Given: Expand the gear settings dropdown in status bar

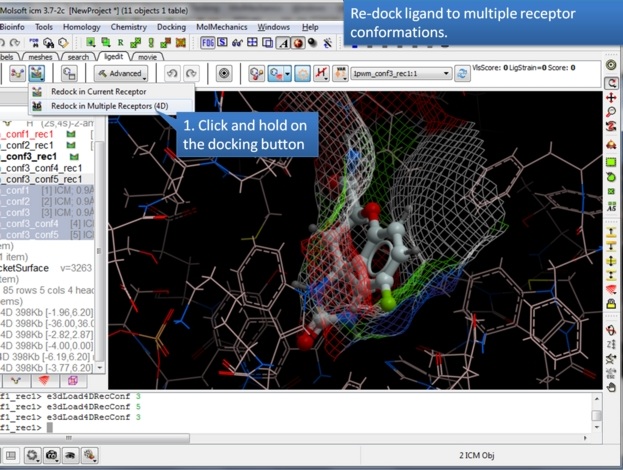Looking at the screenshot, I should click(x=32, y=456).
